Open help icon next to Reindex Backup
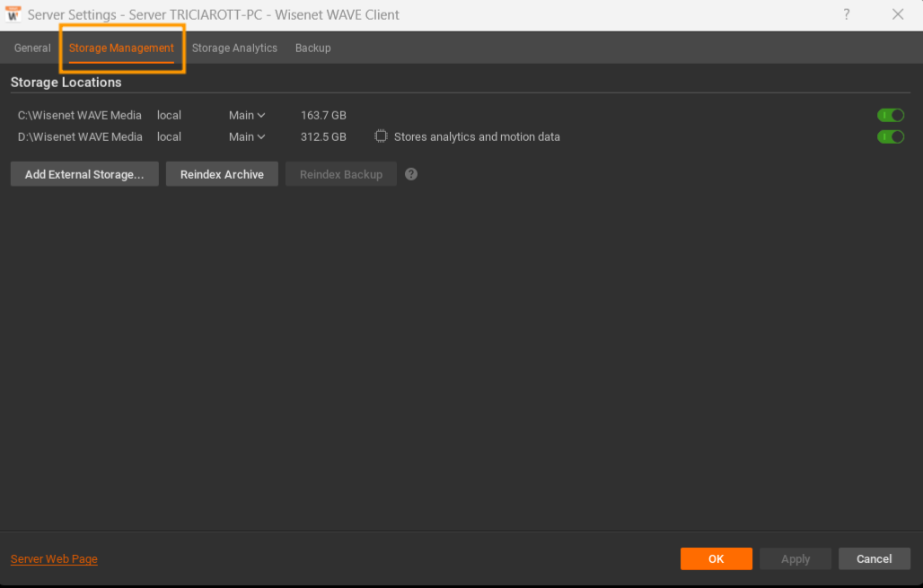Screen dimensions: 923x588 (411, 174)
